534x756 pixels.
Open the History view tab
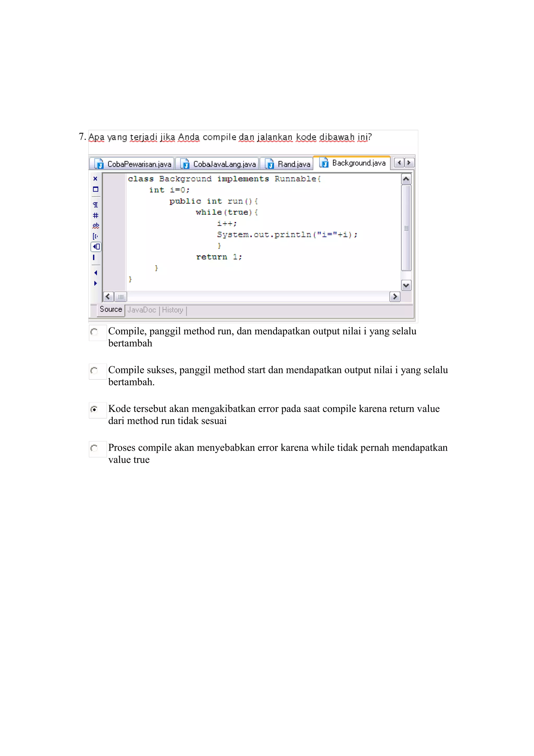click(x=172, y=310)
